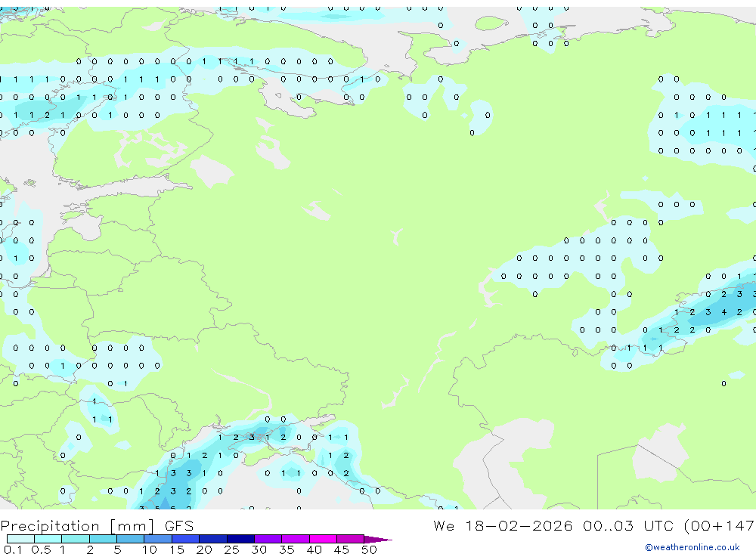Click the legend label '0.1'

[x=13, y=549]
